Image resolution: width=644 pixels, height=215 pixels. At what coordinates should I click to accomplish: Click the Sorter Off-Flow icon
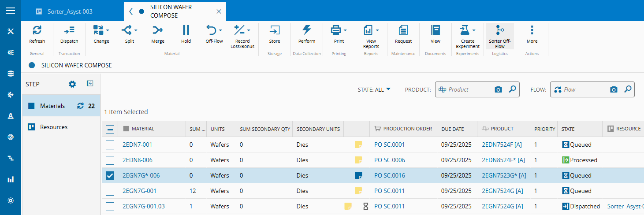coord(500,30)
